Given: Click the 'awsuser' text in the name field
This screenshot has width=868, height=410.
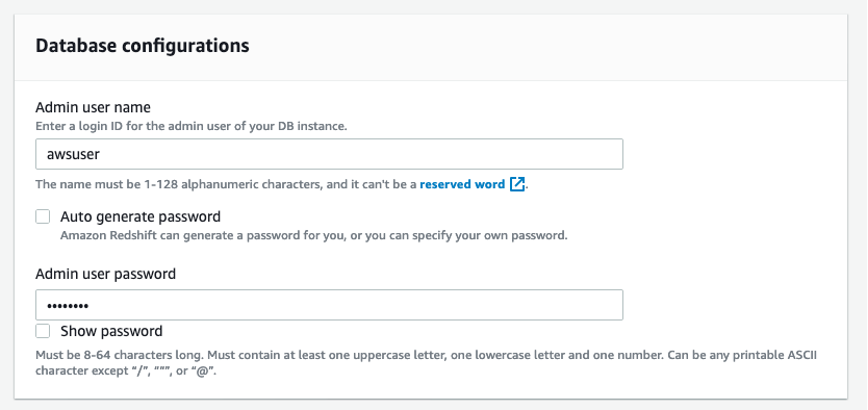Looking at the screenshot, I should (73, 154).
